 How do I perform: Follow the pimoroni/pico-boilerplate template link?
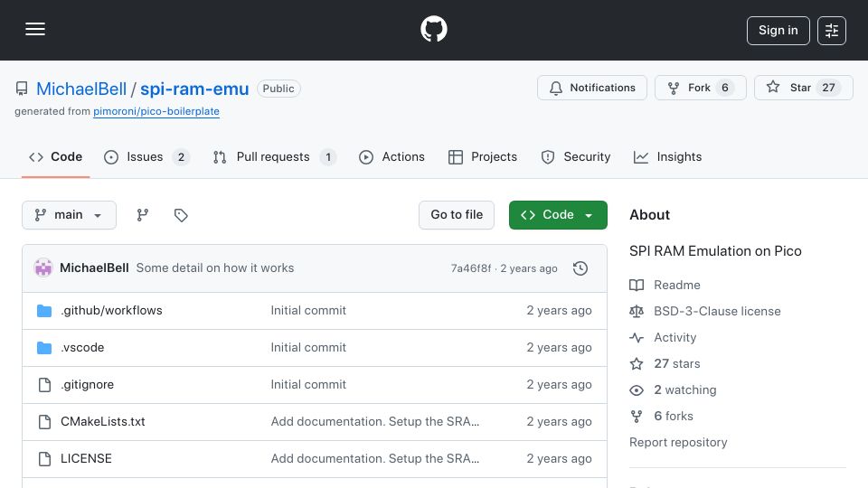pos(156,111)
